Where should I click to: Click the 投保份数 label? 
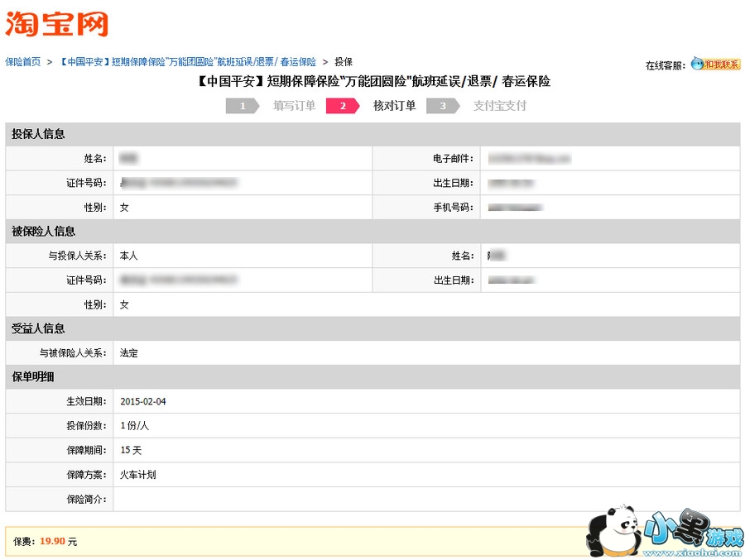(x=86, y=425)
